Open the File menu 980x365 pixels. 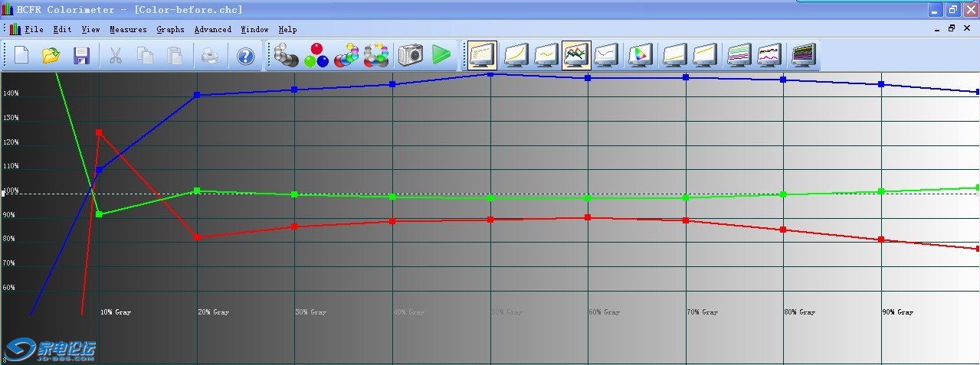(x=34, y=29)
